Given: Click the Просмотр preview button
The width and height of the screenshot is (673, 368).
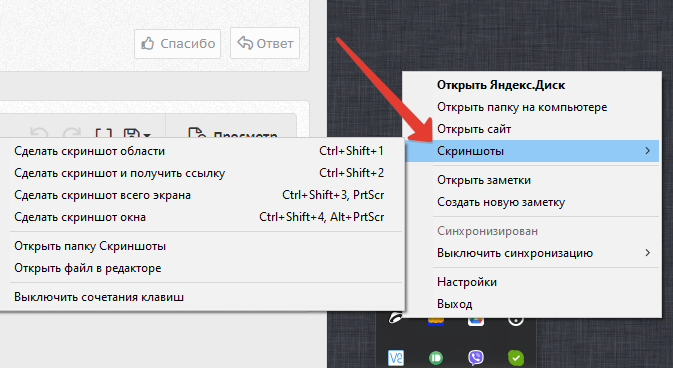Looking at the screenshot, I should [233, 133].
